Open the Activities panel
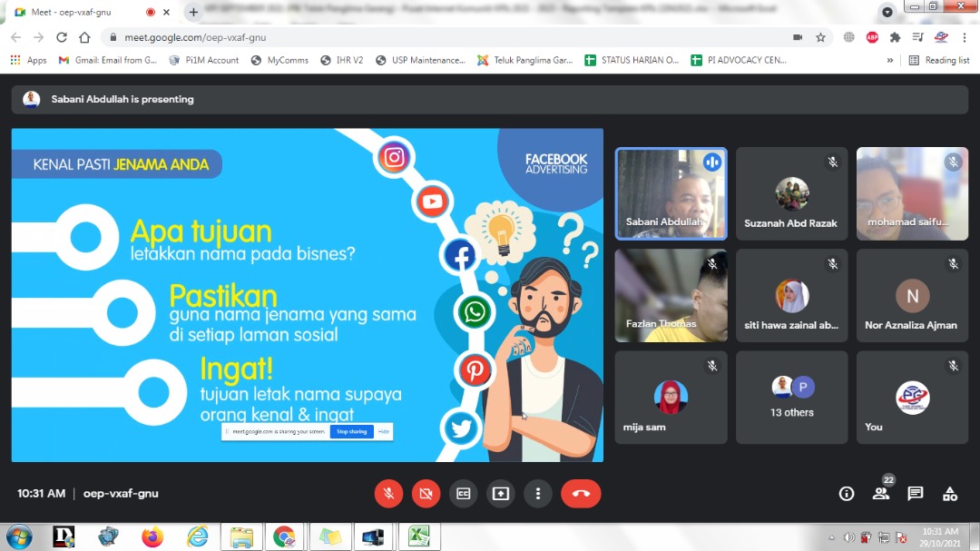 pos(950,494)
